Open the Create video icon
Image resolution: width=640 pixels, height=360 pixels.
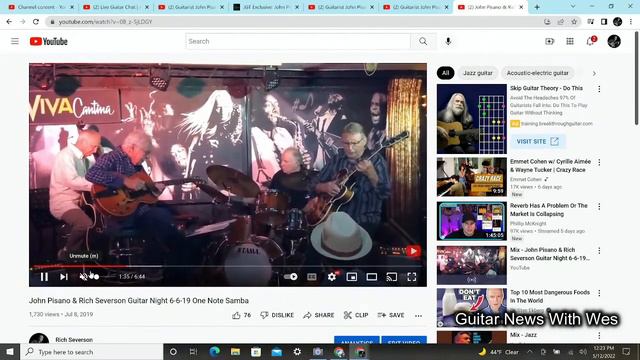(549, 41)
